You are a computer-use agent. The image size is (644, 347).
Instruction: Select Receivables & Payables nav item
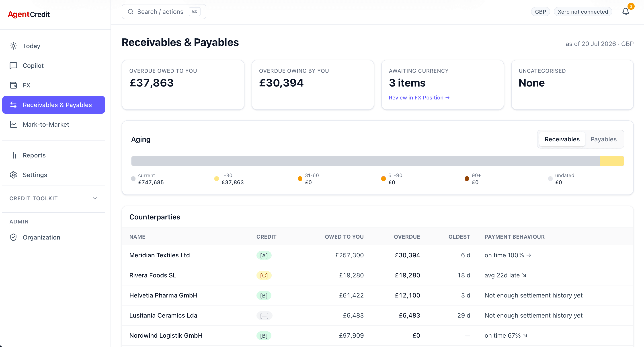click(x=53, y=105)
